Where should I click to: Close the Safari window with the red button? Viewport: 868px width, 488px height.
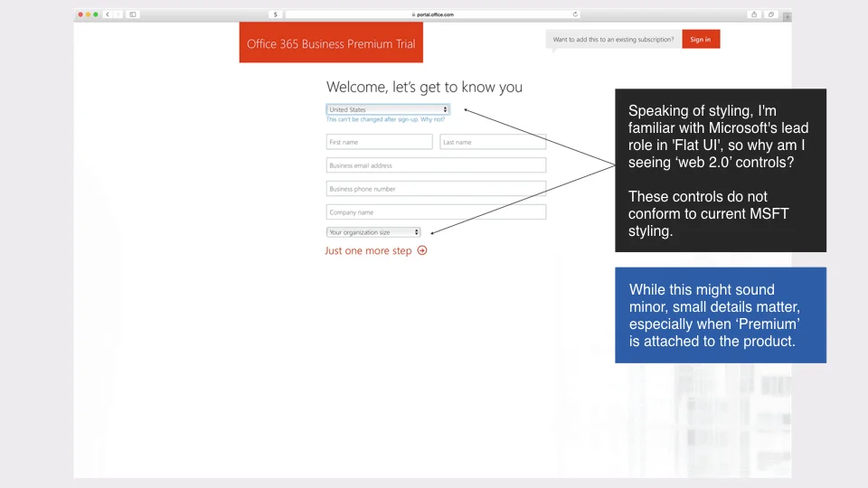tap(80, 14)
